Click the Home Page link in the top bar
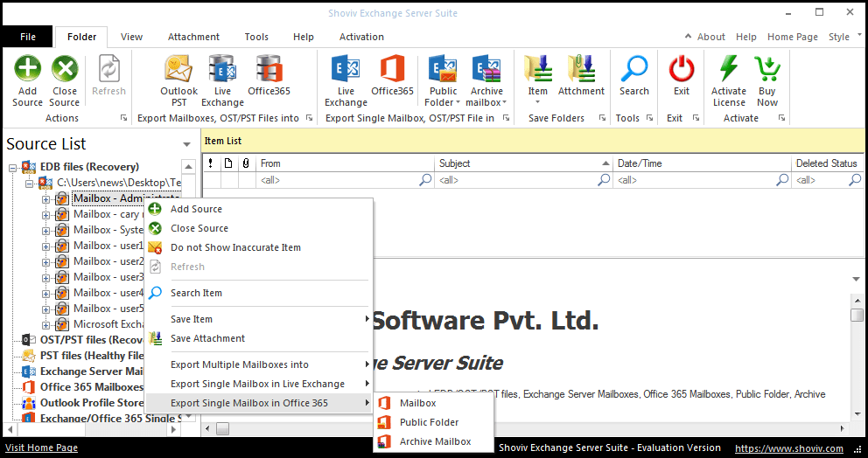Image resolution: width=868 pixels, height=458 pixels. point(792,37)
